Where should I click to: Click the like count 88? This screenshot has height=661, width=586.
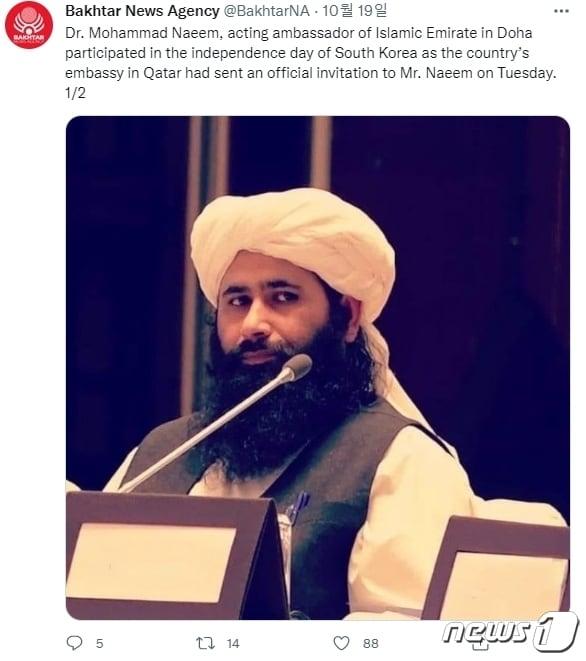[371, 643]
